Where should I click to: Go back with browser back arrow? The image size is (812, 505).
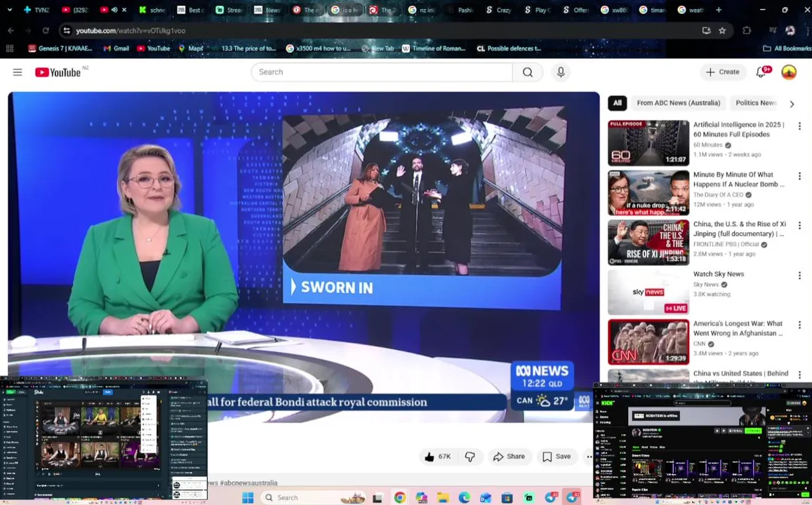pos(11,31)
